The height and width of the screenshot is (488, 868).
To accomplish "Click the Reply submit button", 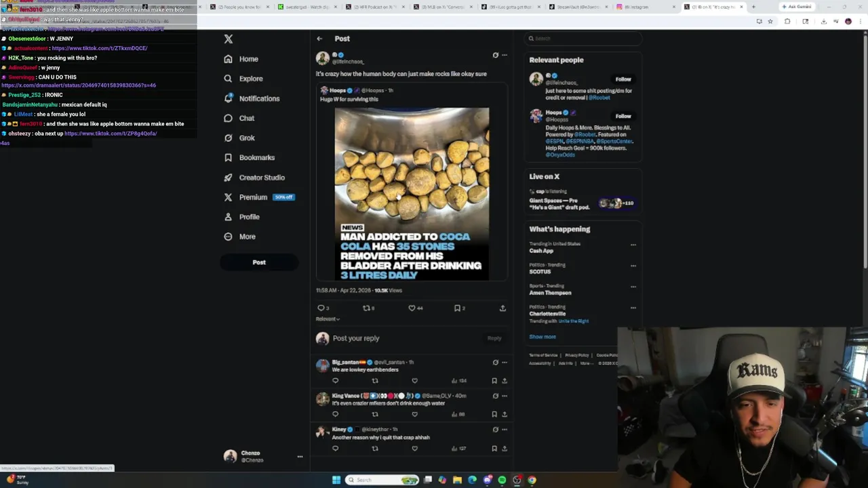I will tap(494, 338).
